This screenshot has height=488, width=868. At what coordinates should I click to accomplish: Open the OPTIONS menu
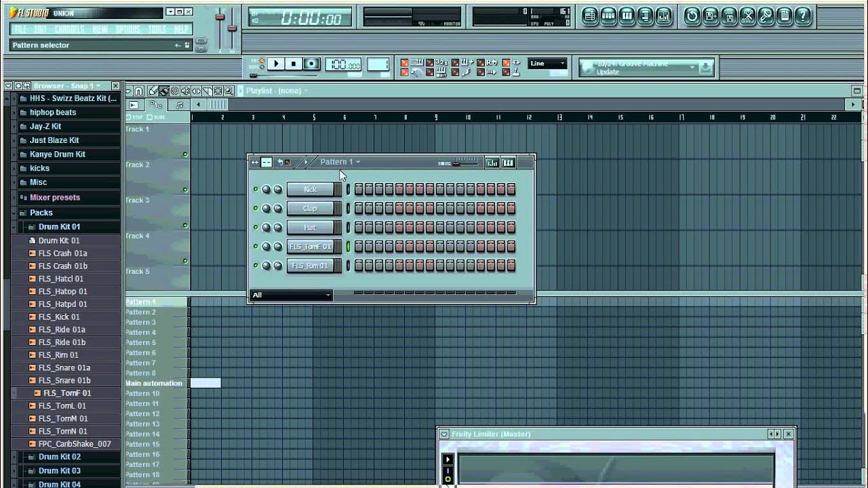127,29
